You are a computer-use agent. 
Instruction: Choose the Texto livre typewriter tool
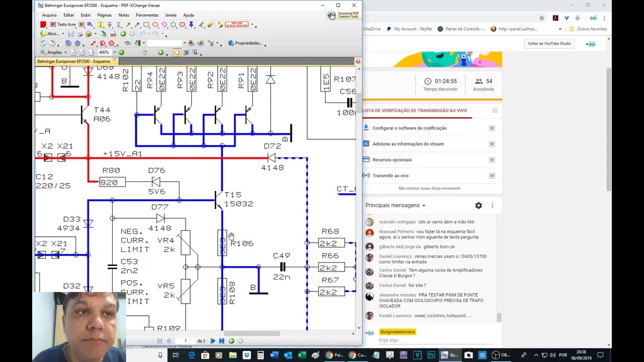[x=62, y=25]
